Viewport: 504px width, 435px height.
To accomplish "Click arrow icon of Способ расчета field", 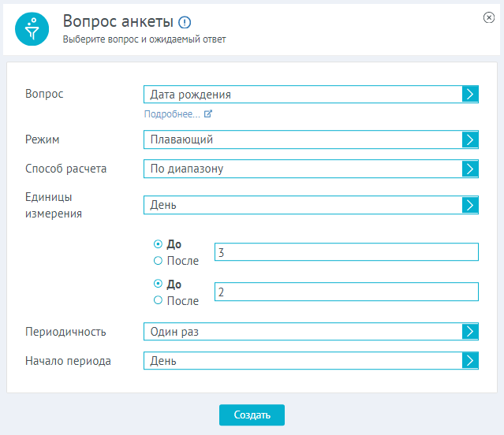I will point(470,169).
